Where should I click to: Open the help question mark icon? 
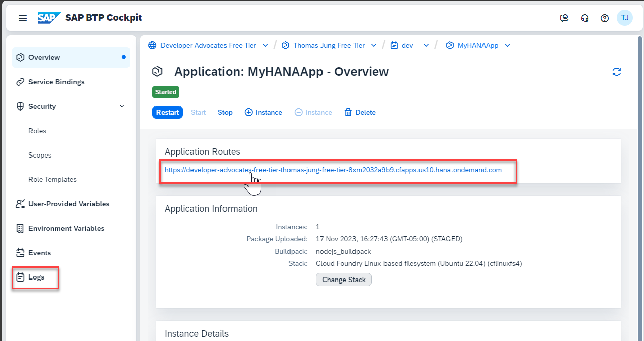(x=604, y=18)
